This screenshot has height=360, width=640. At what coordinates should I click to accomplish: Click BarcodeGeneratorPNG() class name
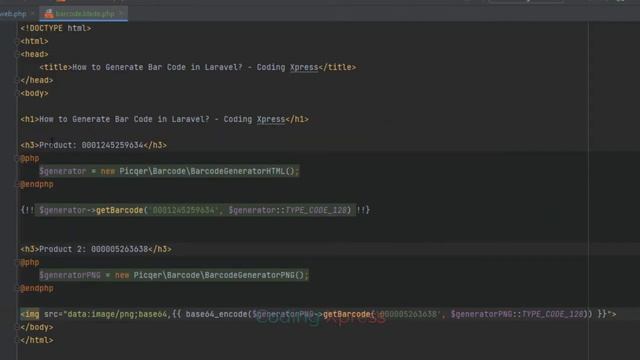coord(254,275)
